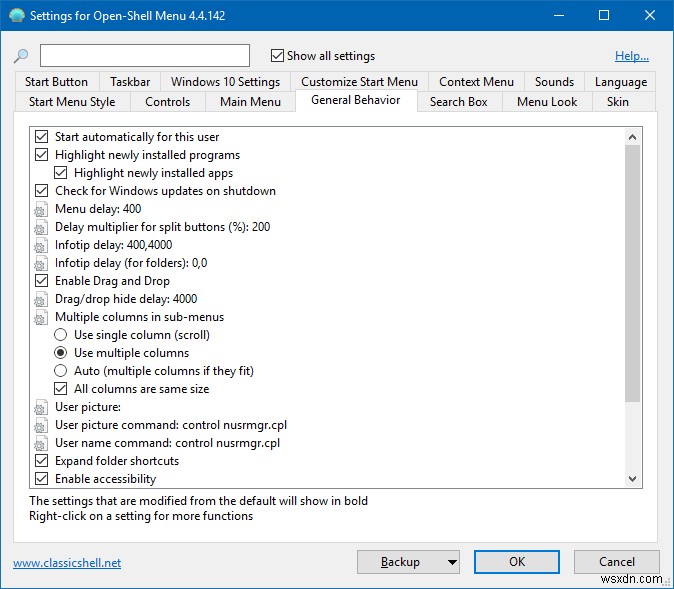Uncheck Show all settings

click(278, 56)
